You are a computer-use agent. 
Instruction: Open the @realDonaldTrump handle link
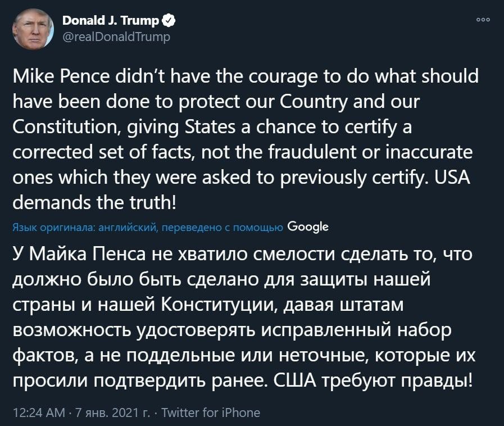click(x=116, y=37)
